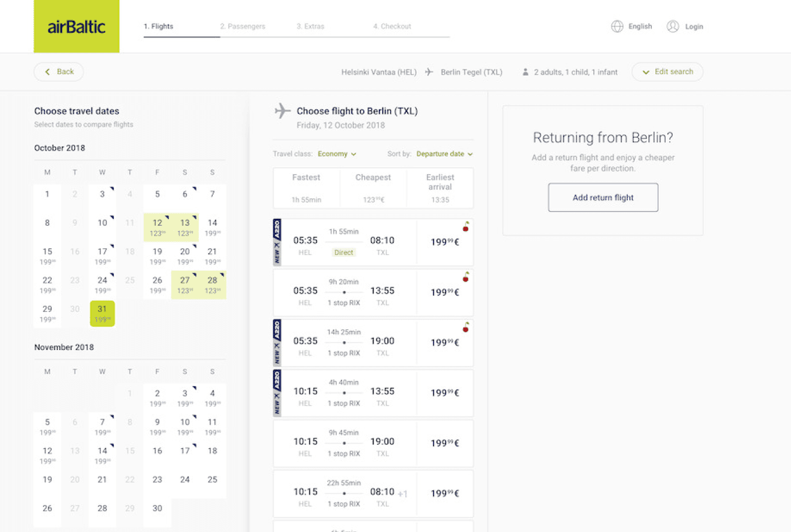Pick October 31 highlighted date
The width and height of the screenshot is (791, 532).
102,313
